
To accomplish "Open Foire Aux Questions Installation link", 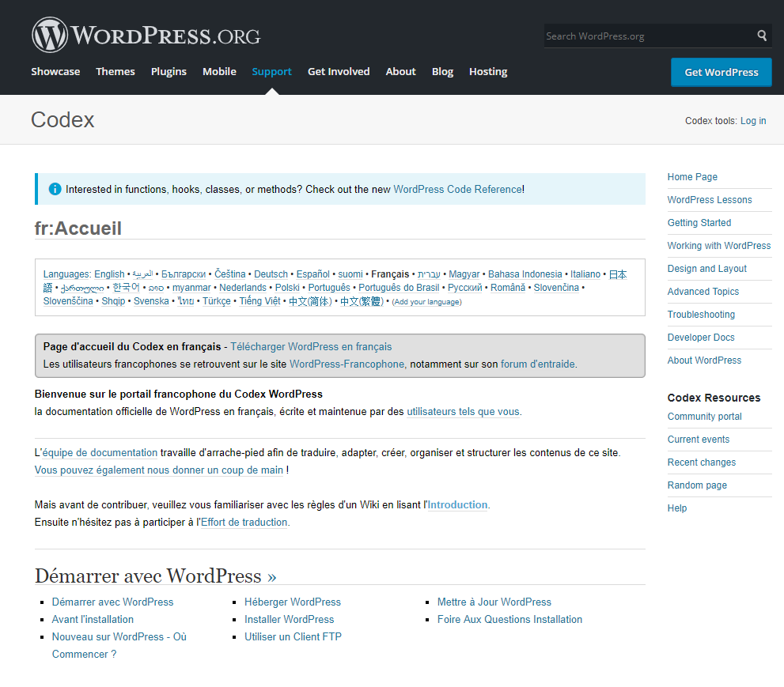I will click(x=509, y=619).
